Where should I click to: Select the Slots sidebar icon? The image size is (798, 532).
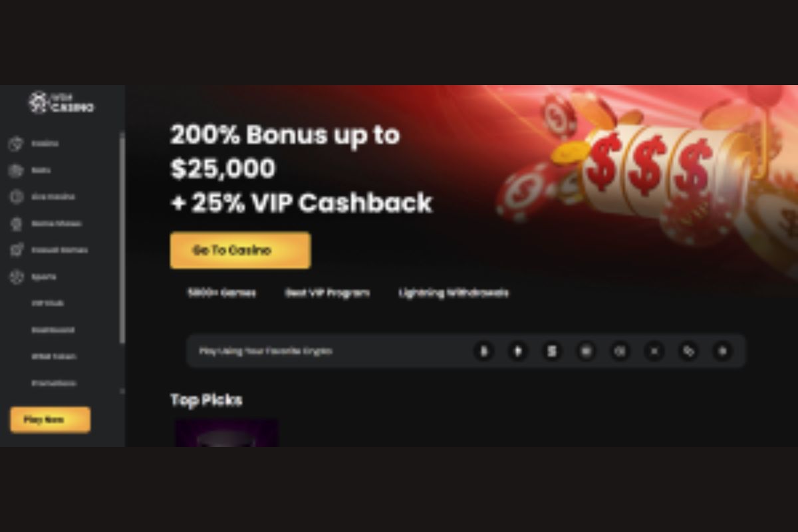tap(16, 170)
